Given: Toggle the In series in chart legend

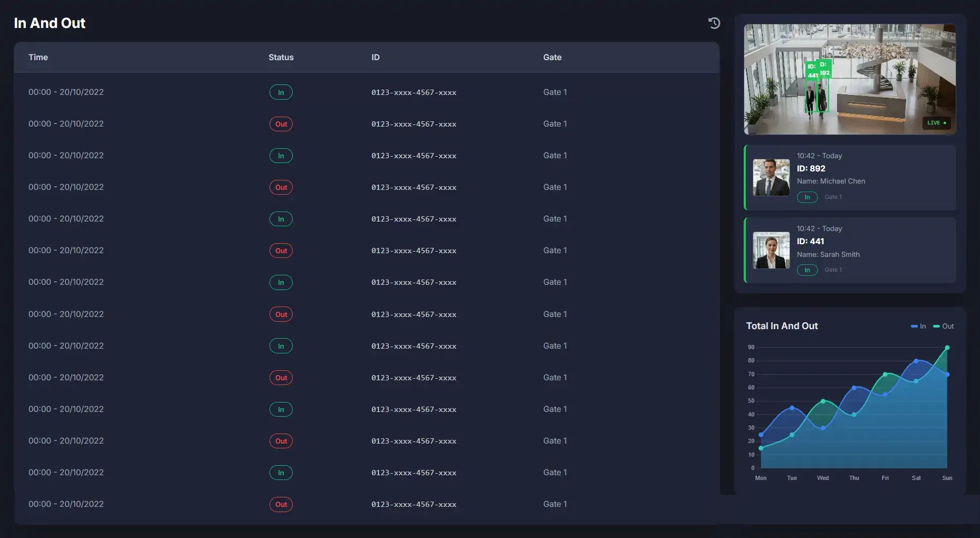Looking at the screenshot, I should tap(918, 326).
